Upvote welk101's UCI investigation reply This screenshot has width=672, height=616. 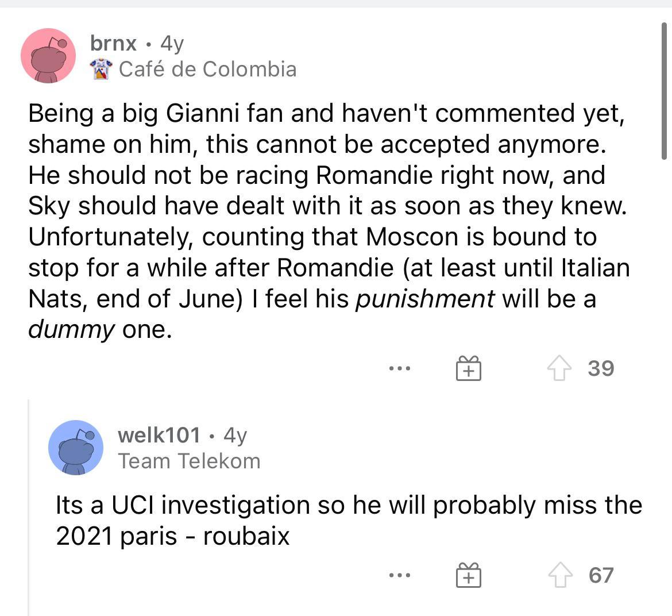558,575
